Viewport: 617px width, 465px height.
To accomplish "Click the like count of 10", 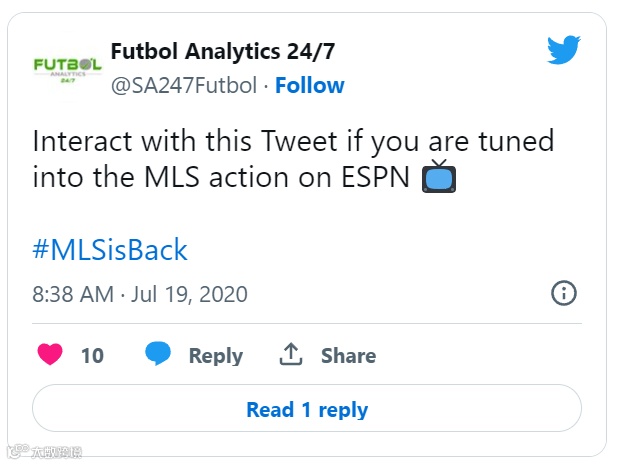I will tap(92, 355).
